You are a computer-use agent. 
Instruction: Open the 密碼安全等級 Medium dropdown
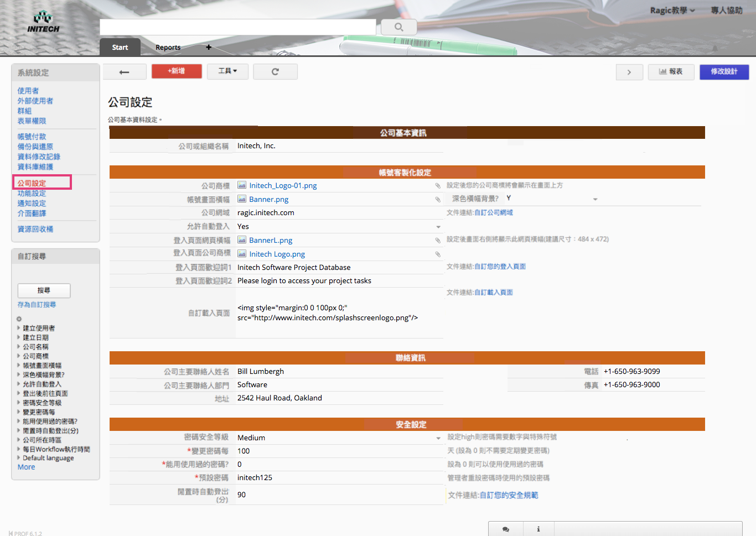[x=438, y=438]
